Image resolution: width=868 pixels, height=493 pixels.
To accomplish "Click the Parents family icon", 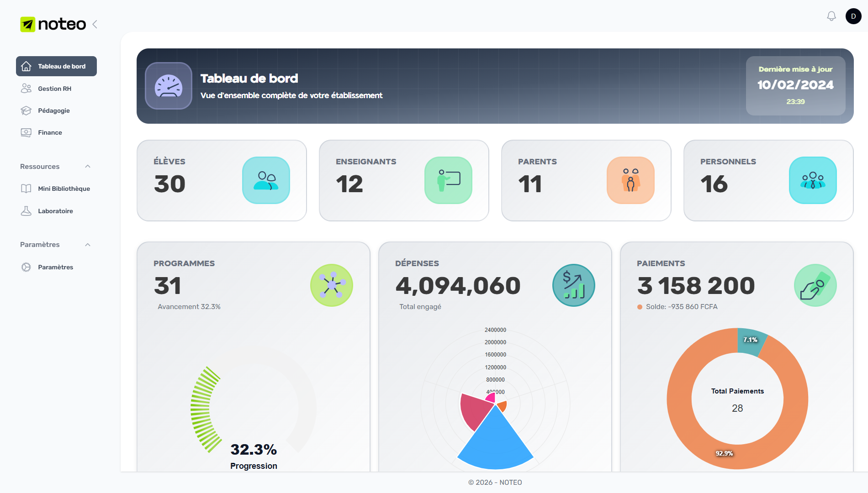I will (x=630, y=180).
